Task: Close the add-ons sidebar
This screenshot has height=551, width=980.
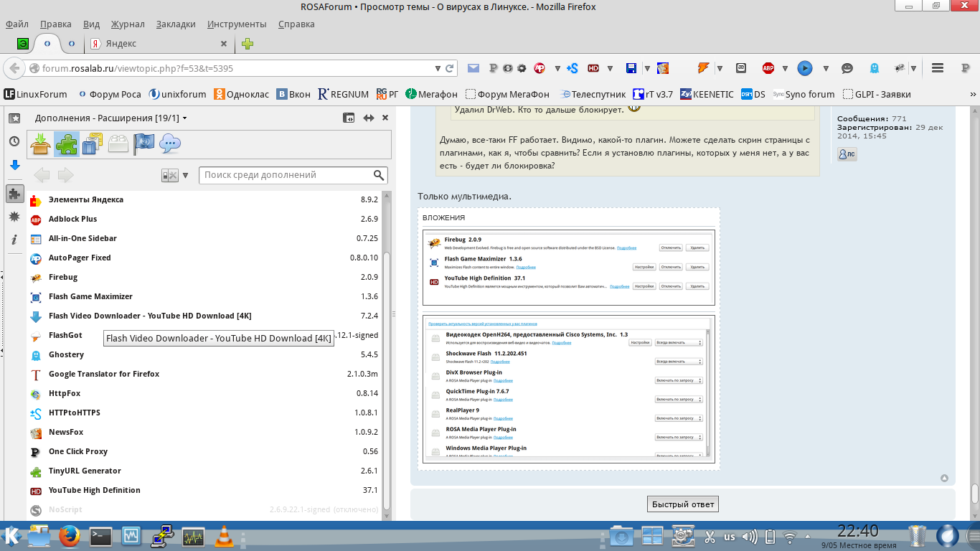Action: click(x=385, y=118)
